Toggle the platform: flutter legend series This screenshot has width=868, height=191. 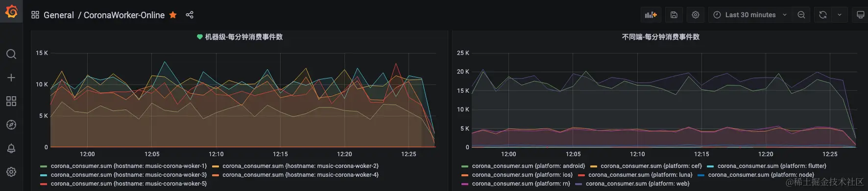click(772, 166)
